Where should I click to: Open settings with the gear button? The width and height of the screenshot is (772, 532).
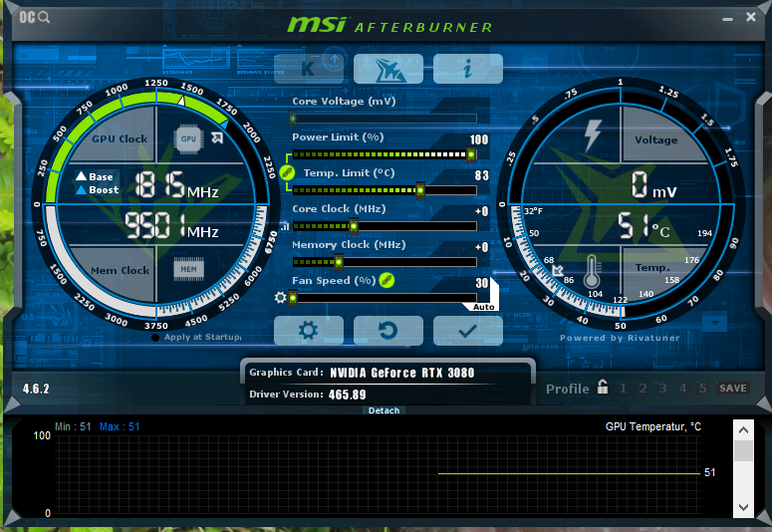309,331
